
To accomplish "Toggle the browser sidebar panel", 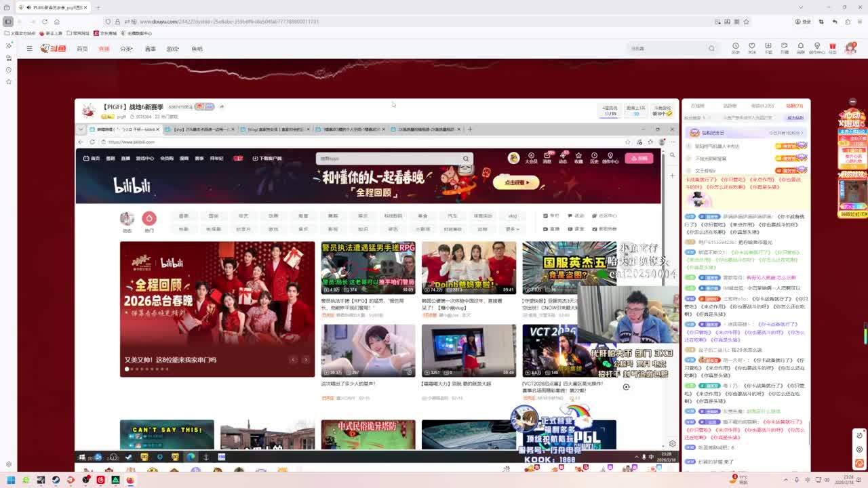I will pyautogui.click(x=8, y=22).
